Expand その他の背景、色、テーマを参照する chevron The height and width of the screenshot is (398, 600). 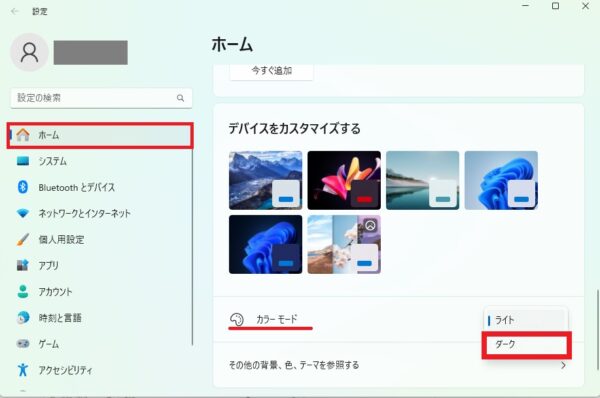563,365
